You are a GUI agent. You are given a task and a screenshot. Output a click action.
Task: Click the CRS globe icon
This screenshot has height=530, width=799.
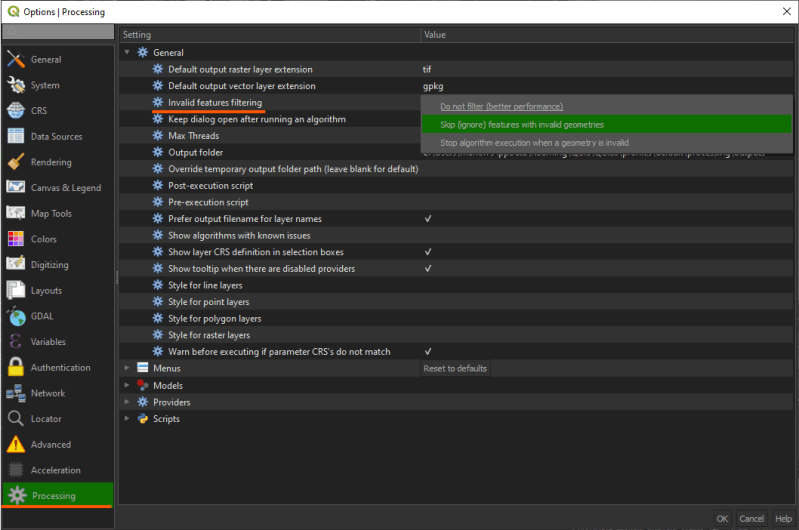pyautogui.click(x=16, y=111)
